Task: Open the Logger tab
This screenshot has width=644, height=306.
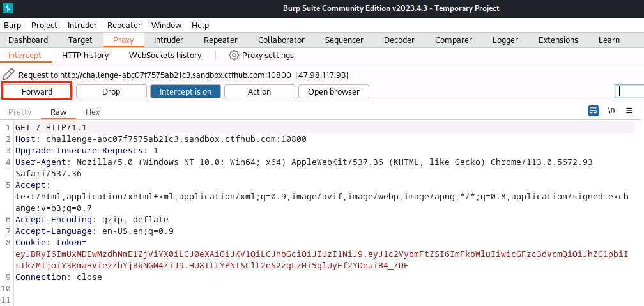Action: click(505, 40)
